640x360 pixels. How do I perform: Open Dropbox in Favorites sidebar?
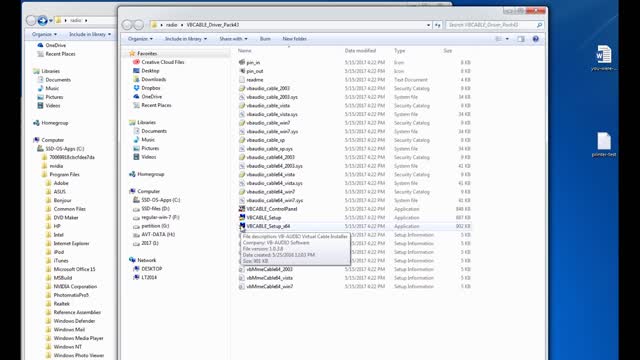(x=147, y=88)
